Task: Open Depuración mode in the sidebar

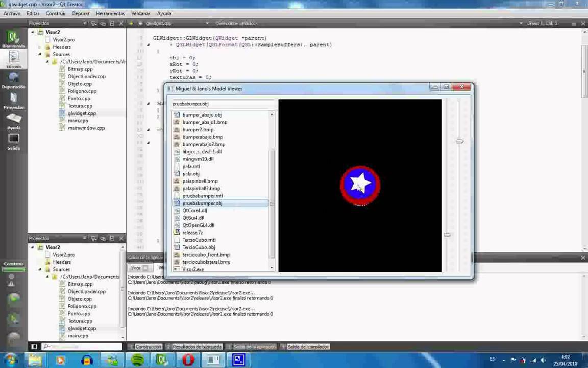Action: coord(13,80)
